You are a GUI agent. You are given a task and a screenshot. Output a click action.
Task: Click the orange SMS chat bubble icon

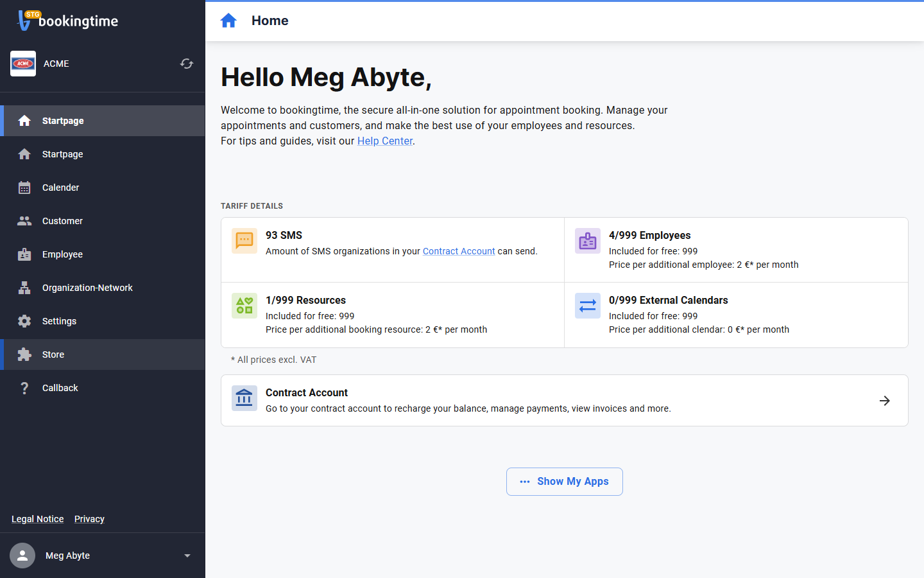[x=244, y=241]
